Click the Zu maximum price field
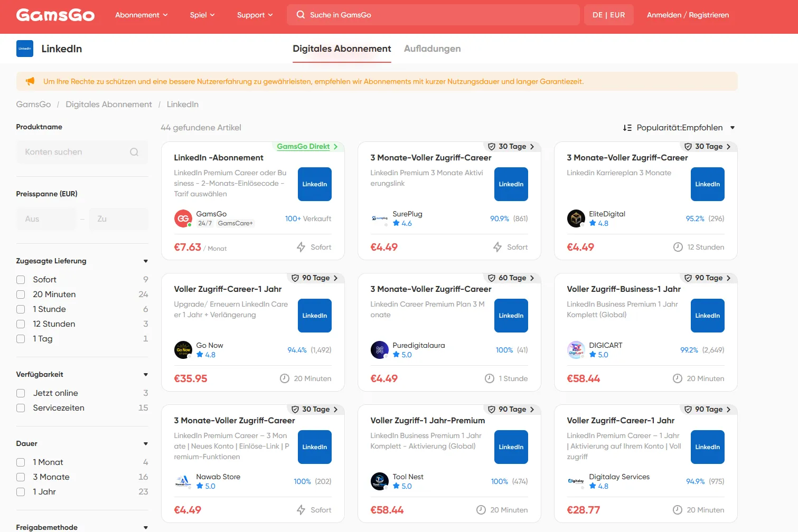Viewport: 798px width, 532px height. (118, 219)
